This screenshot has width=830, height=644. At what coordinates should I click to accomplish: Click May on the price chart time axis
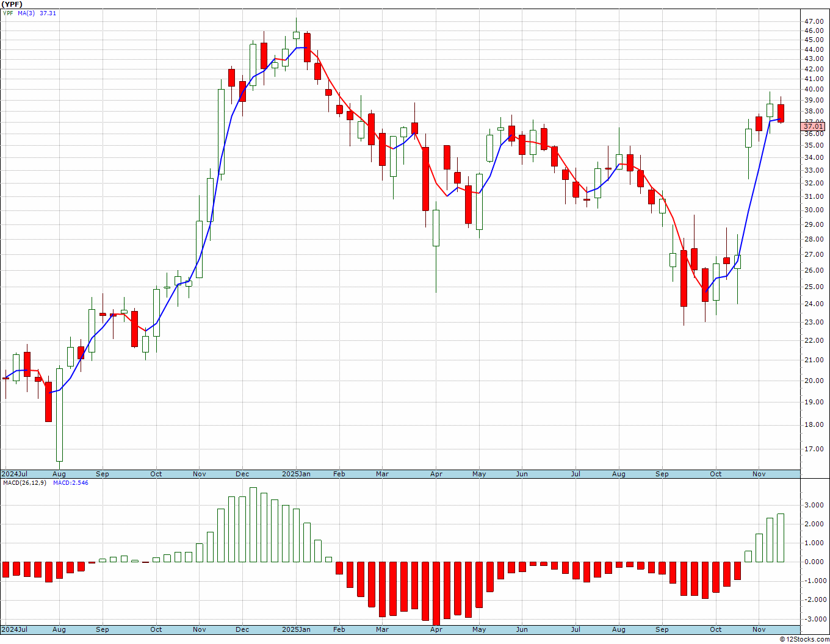(479, 474)
